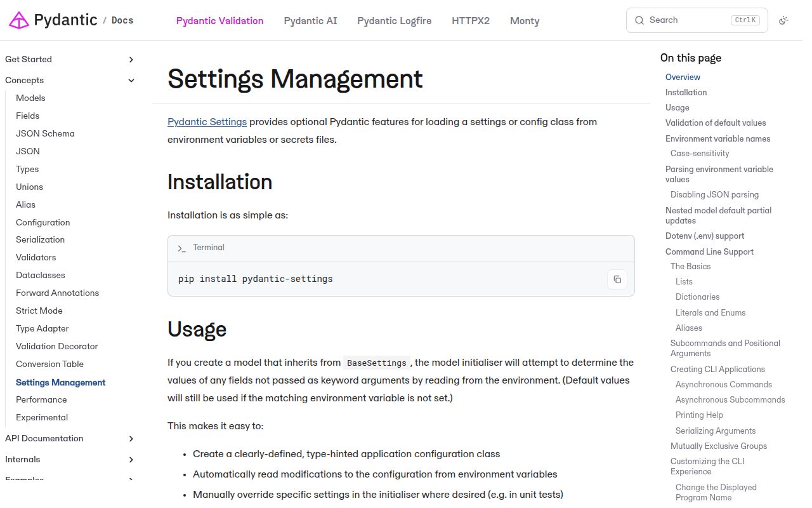Viewport: 812px width, 508px height.
Task: Jump to Environment variable names
Action: coord(717,138)
